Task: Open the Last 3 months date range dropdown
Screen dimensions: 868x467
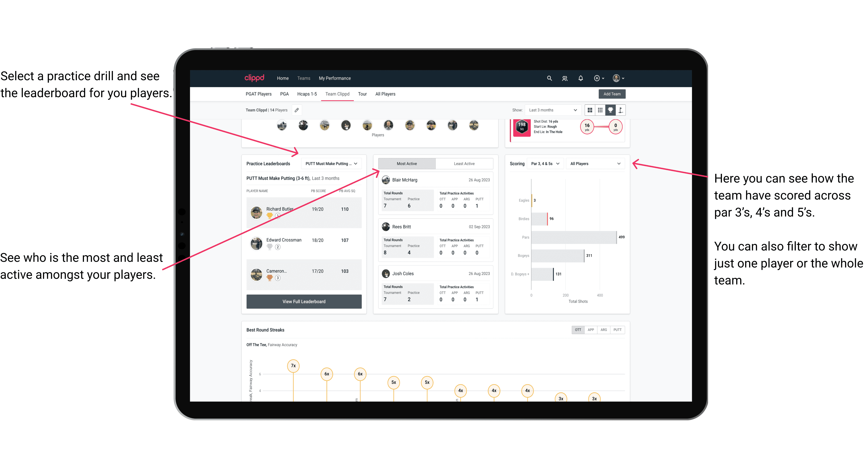Action: 552,110
